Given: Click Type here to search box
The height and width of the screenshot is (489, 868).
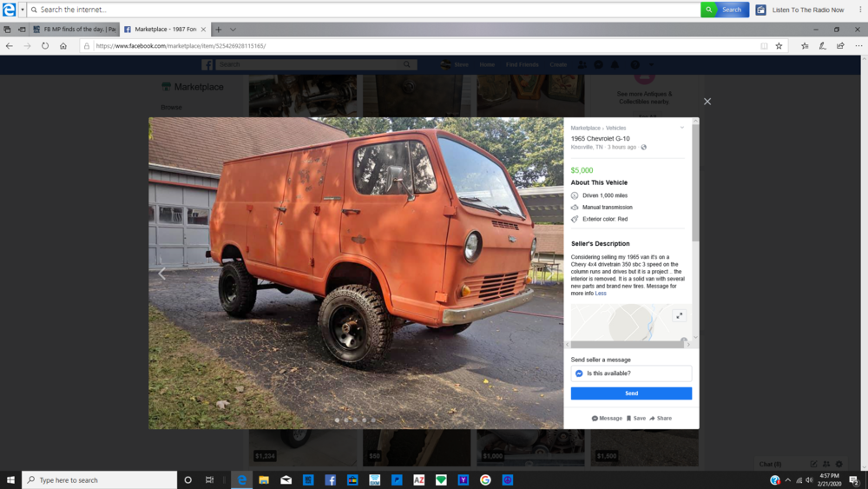Looking at the screenshot, I should 100,479.
